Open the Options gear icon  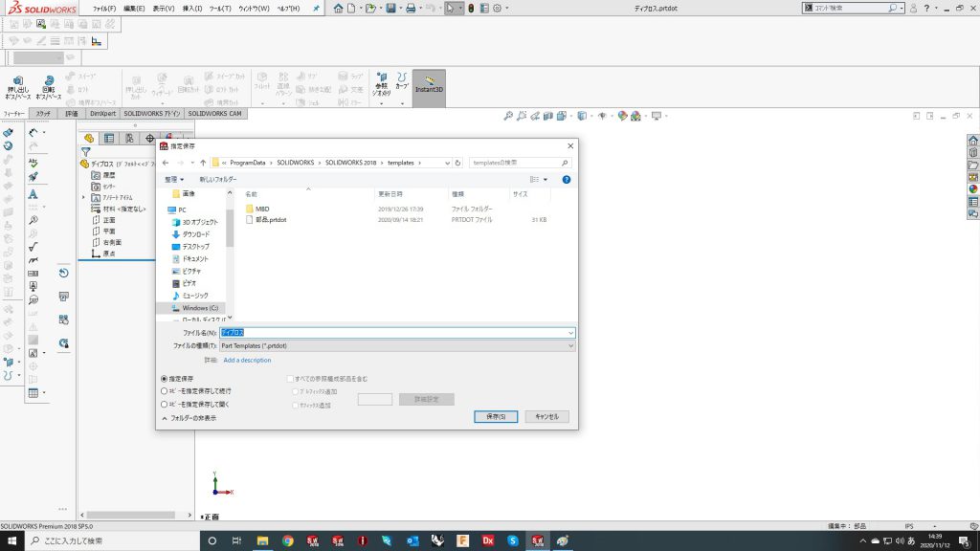[x=498, y=8]
